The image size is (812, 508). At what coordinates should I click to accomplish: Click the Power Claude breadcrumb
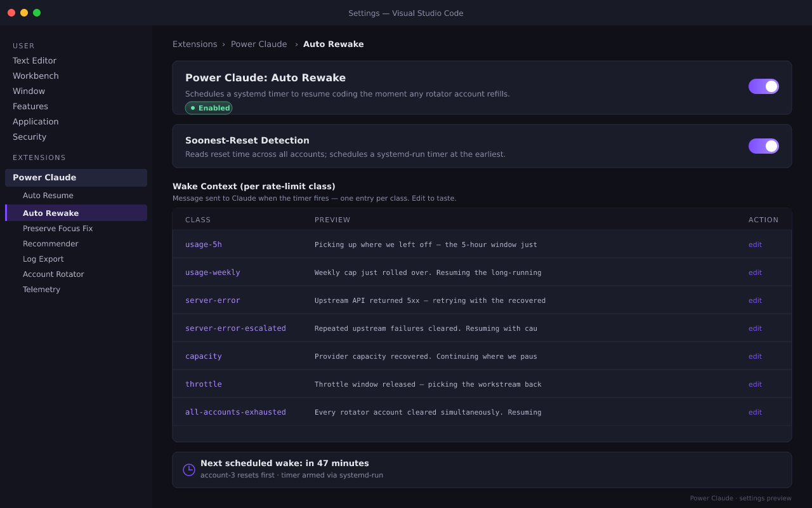[259, 44]
